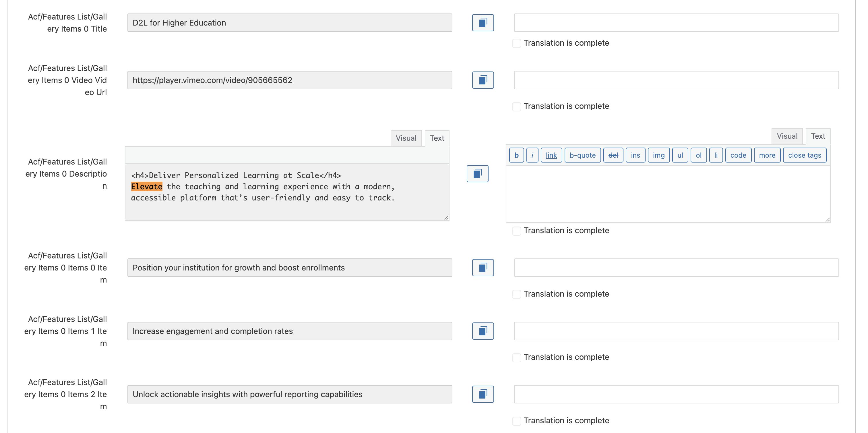868x433 pixels.
Task: Copy the Vimeo video URL to the translation field
Action: pos(483,80)
